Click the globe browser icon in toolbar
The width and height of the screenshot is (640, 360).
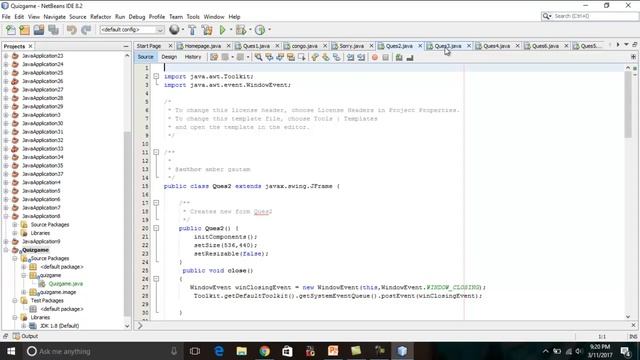[174, 30]
